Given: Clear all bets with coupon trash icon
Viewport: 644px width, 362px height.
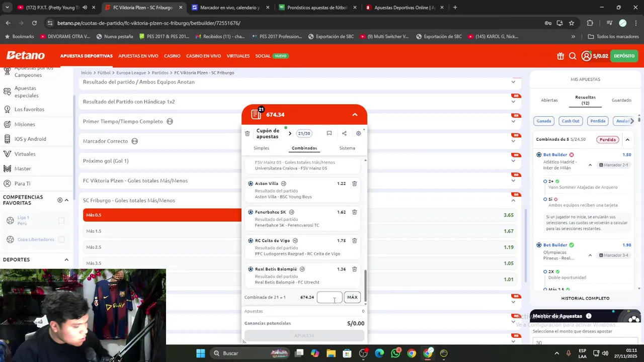Looking at the screenshot, I should click(x=247, y=133).
